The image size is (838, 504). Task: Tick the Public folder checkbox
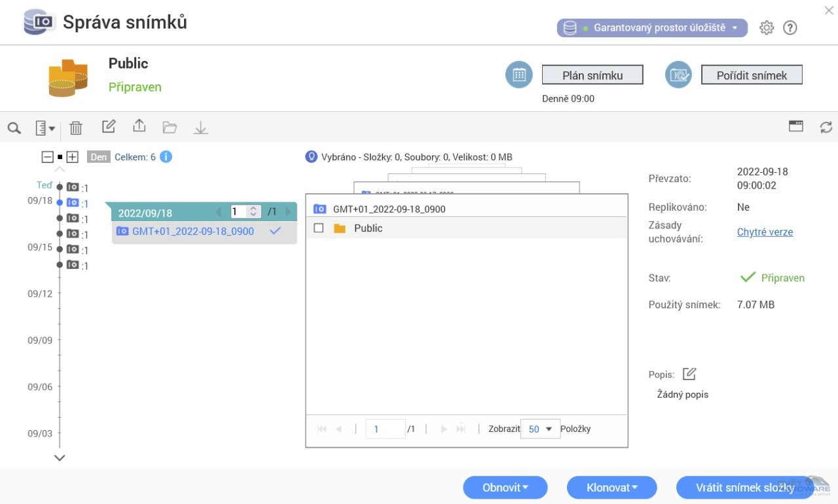[319, 228]
